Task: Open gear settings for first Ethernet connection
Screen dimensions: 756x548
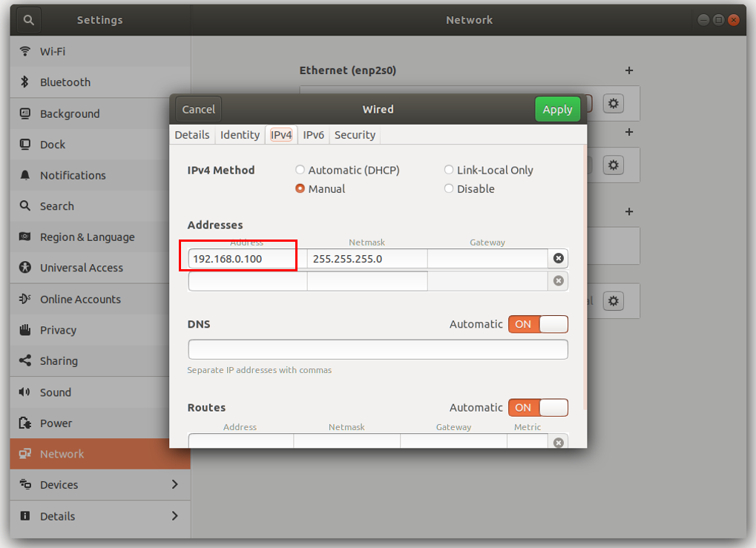Action: 614,104
